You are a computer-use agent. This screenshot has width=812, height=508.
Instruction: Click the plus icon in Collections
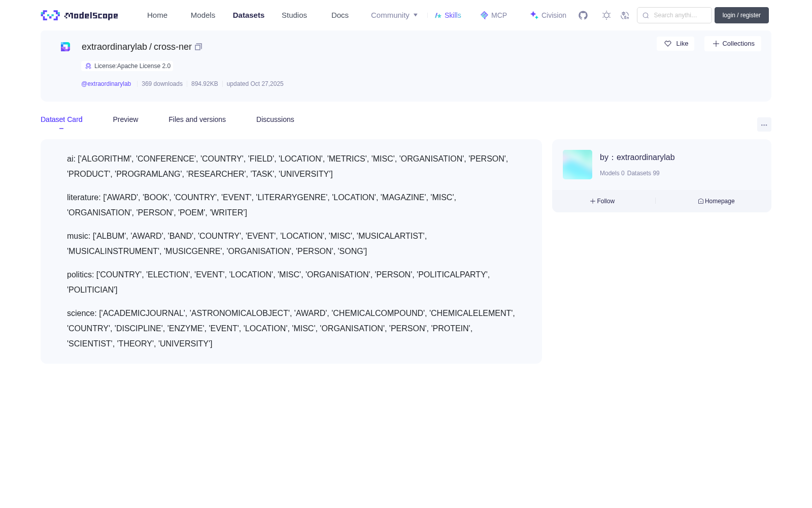[x=716, y=44]
